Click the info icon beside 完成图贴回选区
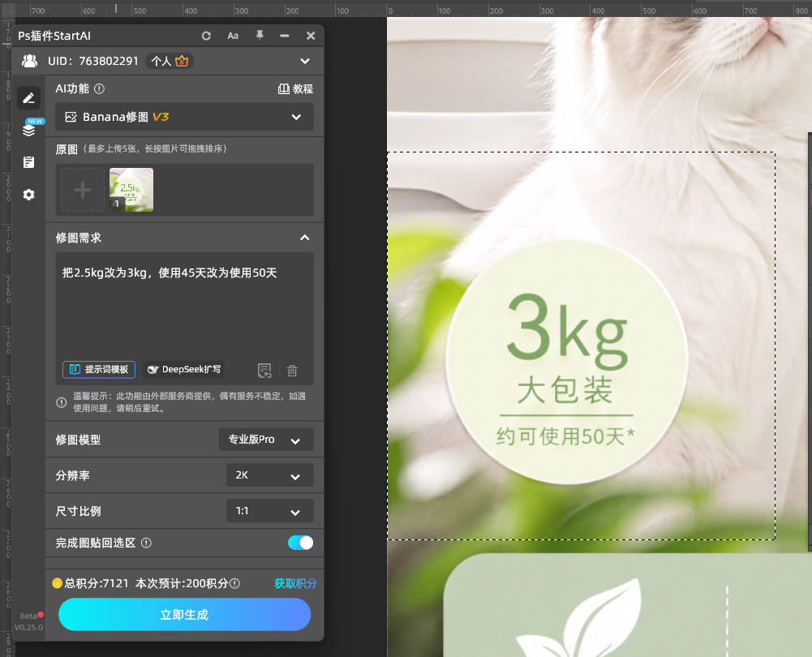This screenshot has width=812, height=657. (147, 543)
